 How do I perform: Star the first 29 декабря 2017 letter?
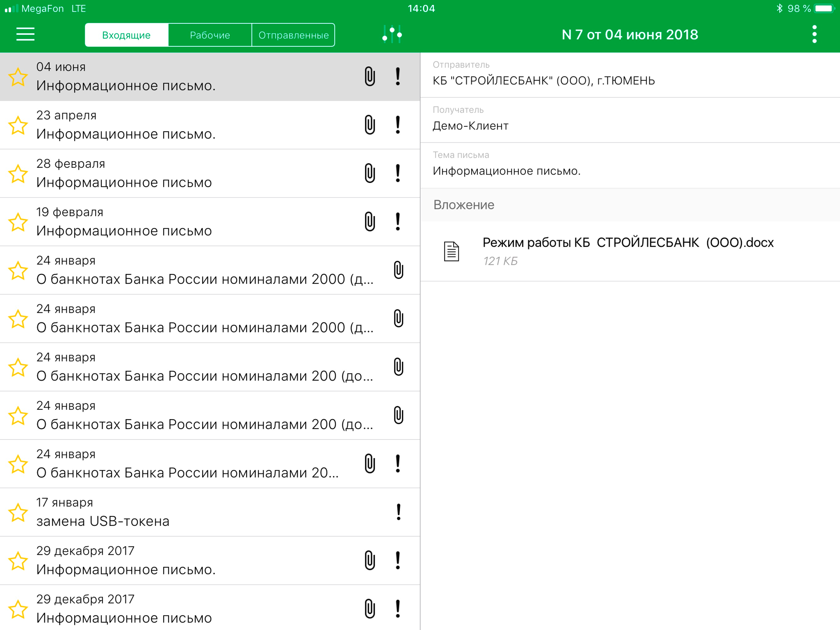pos(18,561)
